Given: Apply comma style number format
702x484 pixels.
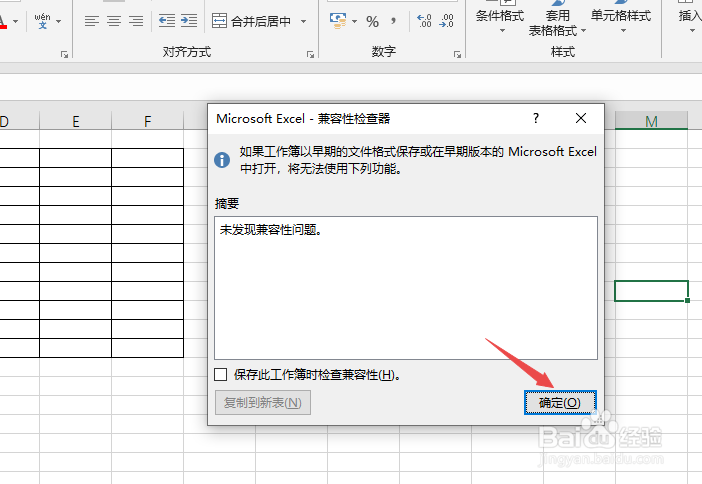Looking at the screenshot, I should (393, 21).
